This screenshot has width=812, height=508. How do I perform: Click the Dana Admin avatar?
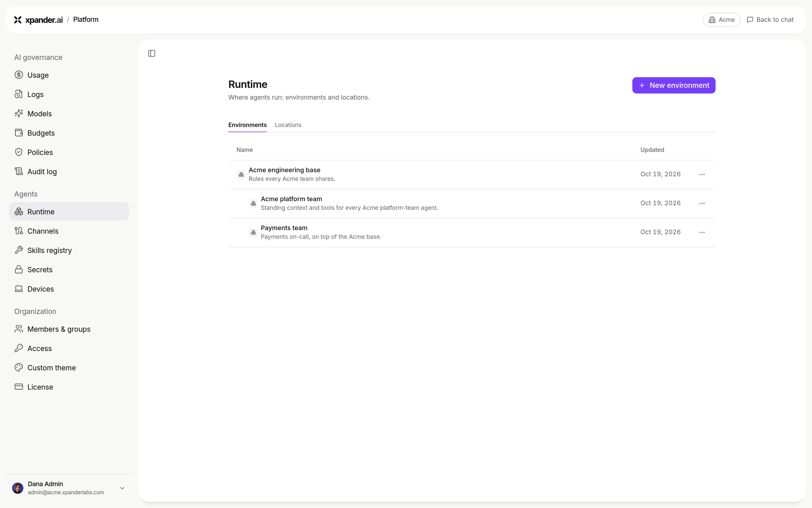[x=18, y=488]
